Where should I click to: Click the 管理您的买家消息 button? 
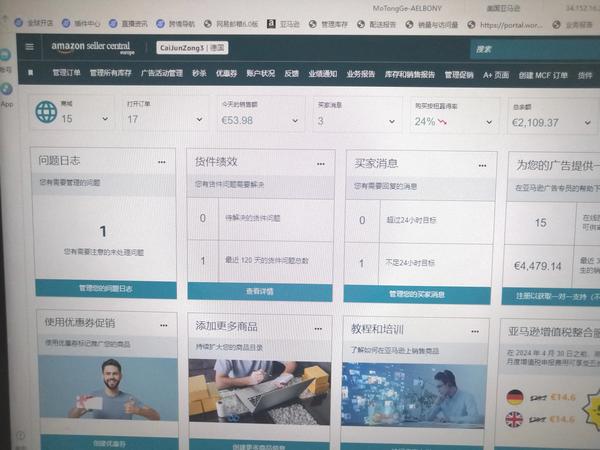click(417, 294)
